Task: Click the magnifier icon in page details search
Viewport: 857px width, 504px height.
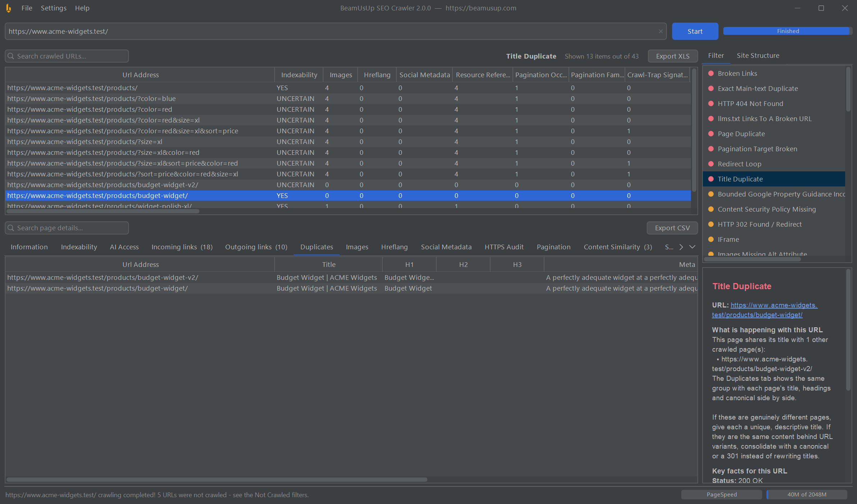Action: (x=11, y=228)
